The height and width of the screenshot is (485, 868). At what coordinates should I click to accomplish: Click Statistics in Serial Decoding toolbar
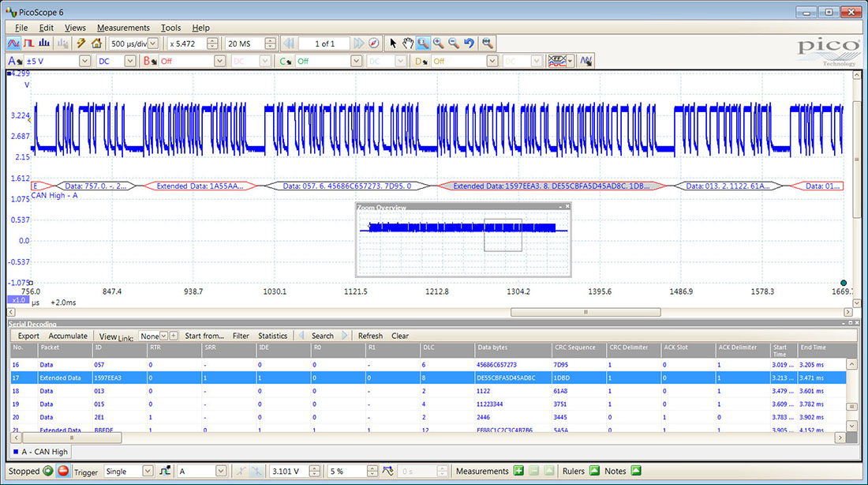pyautogui.click(x=273, y=336)
